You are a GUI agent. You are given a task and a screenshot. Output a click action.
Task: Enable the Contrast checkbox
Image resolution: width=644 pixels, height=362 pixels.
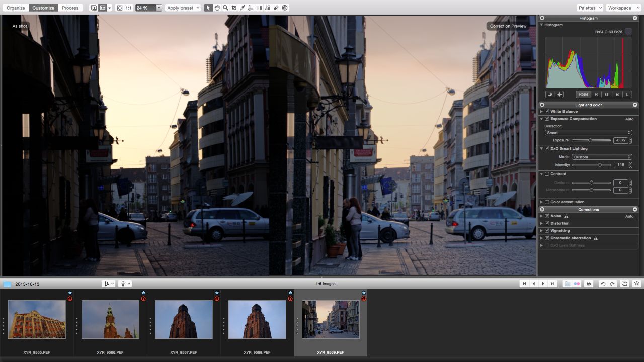coord(547,174)
